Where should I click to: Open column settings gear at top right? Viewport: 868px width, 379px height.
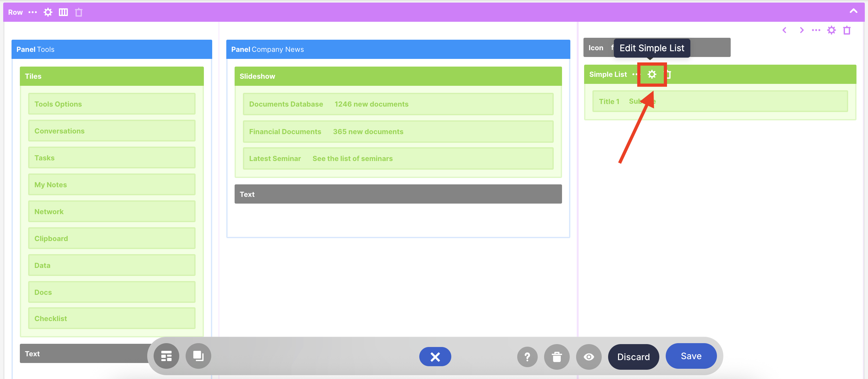pyautogui.click(x=831, y=30)
